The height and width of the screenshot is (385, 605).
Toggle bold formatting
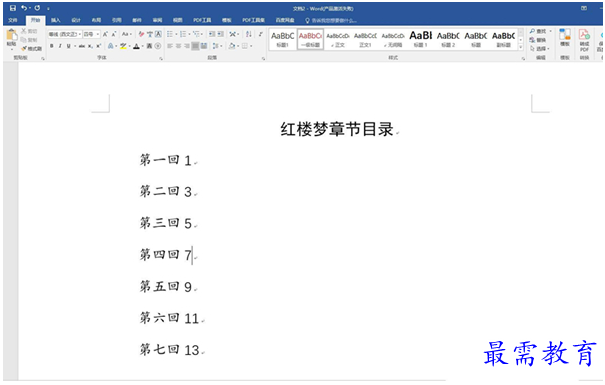52,46
